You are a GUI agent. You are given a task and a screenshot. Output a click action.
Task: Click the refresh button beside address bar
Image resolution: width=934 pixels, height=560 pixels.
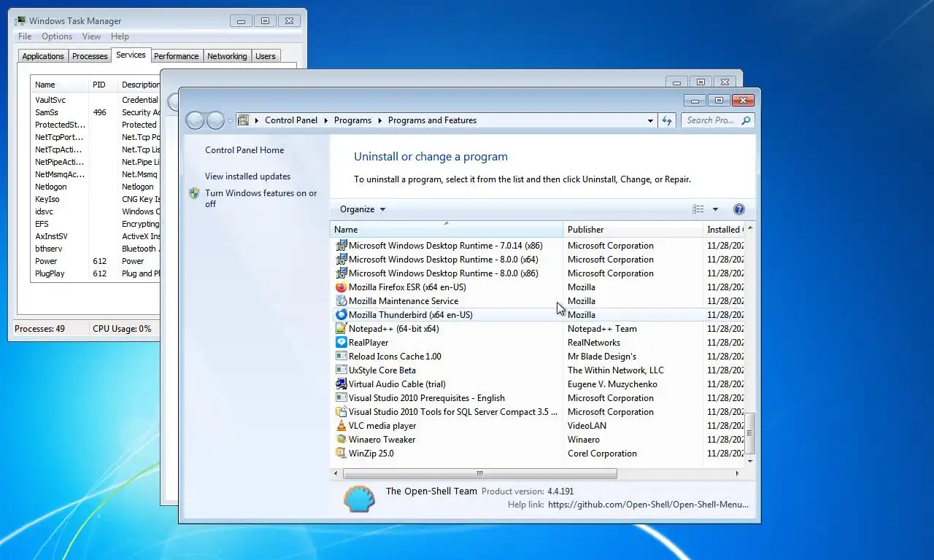pos(667,120)
